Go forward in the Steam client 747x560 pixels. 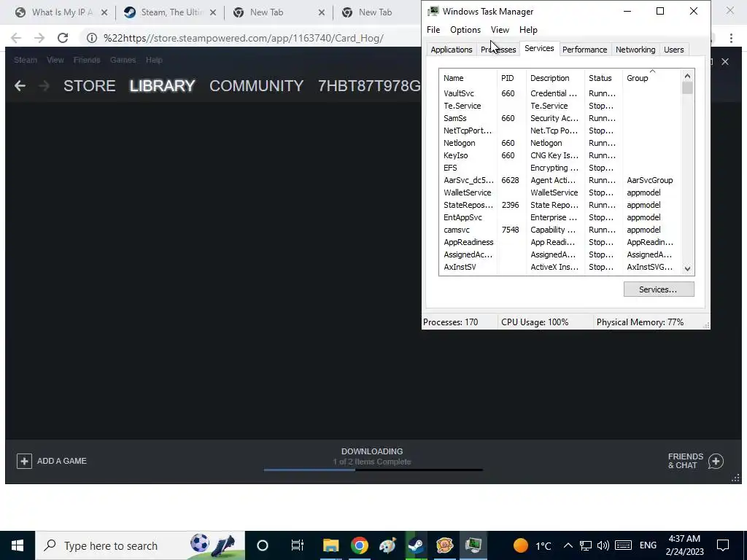point(44,86)
